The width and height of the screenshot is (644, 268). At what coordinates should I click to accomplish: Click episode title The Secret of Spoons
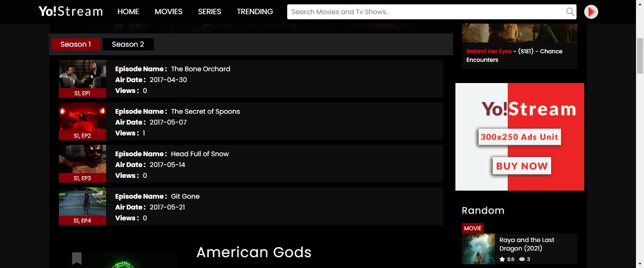(206, 111)
